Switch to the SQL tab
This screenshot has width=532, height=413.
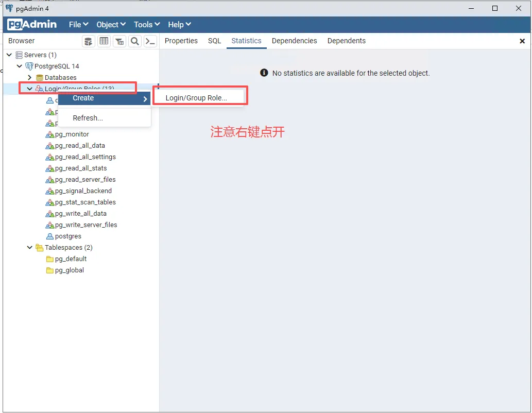(214, 41)
